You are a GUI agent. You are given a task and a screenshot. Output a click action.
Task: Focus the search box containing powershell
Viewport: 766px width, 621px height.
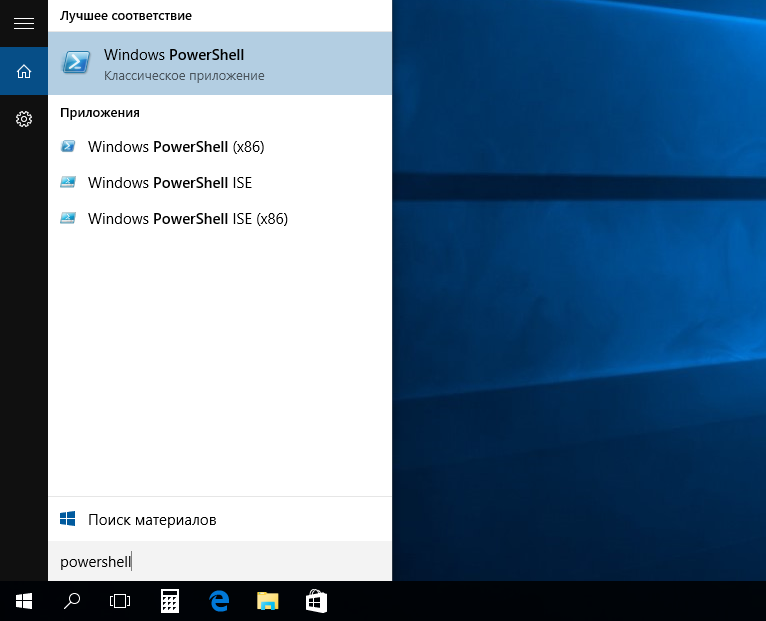pyautogui.click(x=220, y=561)
